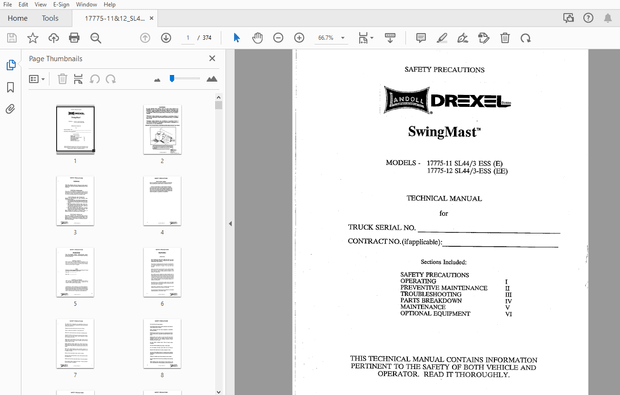Select page 1 thumbnail
The image size is (620, 395).
pos(75,129)
